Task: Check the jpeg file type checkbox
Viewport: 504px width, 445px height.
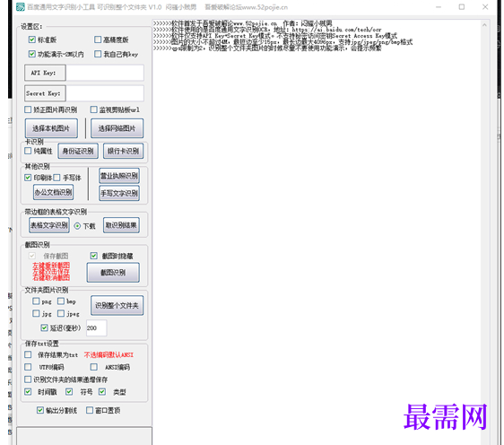Action: click(x=61, y=313)
